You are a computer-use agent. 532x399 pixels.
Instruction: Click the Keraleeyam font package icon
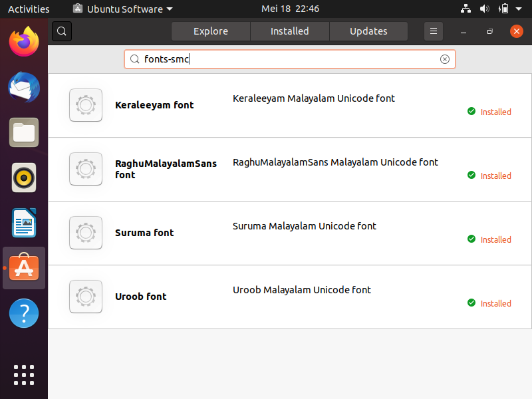tap(86, 105)
